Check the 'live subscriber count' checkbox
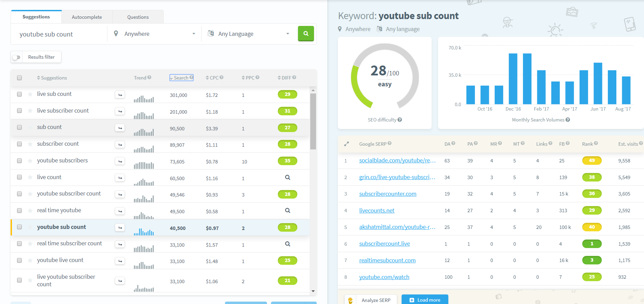This screenshot has width=644, height=304. [x=19, y=111]
